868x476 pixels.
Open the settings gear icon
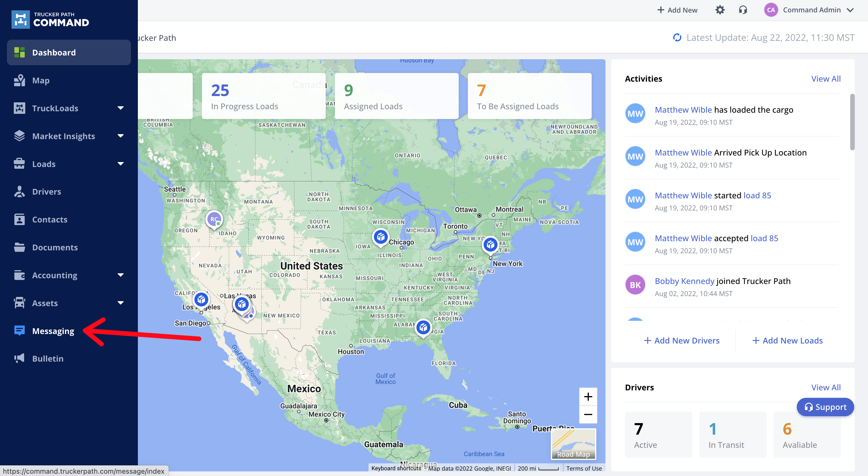coord(720,10)
